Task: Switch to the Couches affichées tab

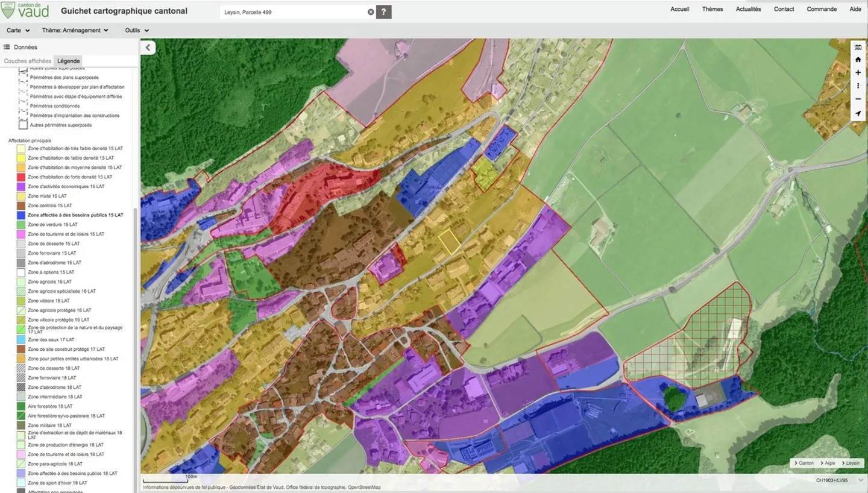Action: coord(28,60)
